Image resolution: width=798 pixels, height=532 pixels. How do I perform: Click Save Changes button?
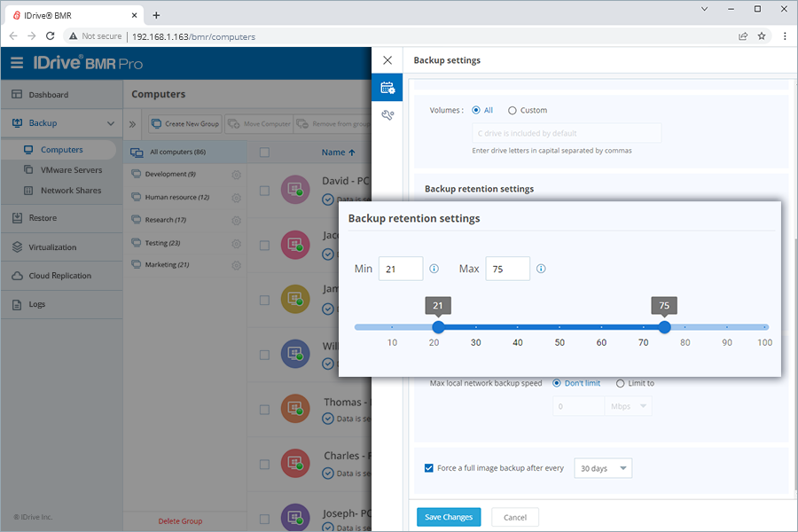[x=449, y=517]
